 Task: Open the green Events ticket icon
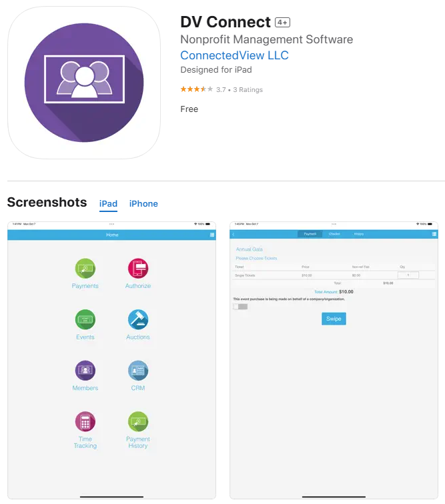85,319
